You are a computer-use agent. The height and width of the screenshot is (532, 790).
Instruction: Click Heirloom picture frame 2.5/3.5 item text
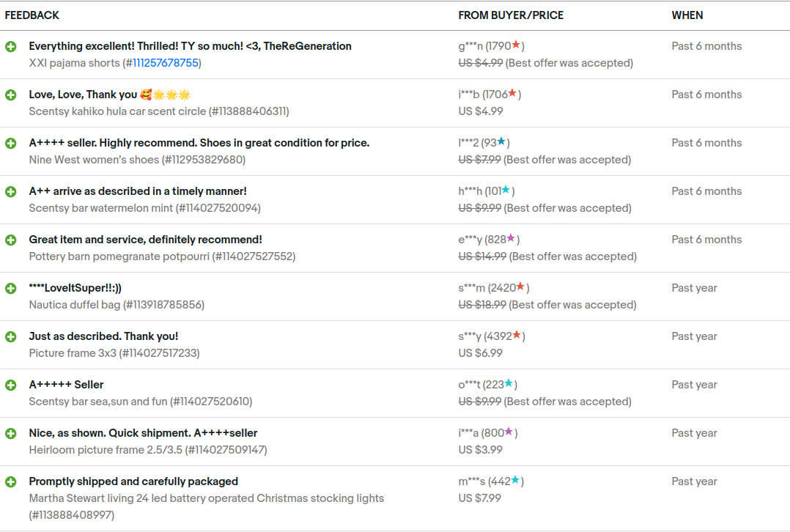148,450
